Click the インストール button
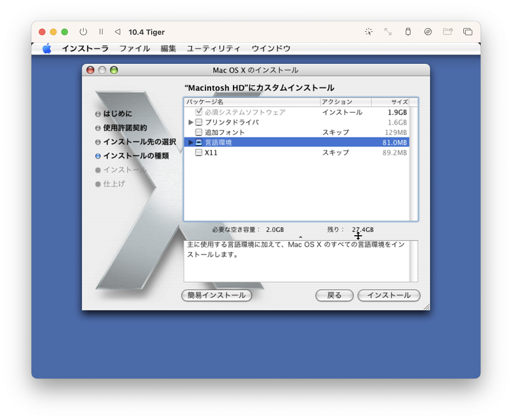The image size is (512, 420). 389,295
